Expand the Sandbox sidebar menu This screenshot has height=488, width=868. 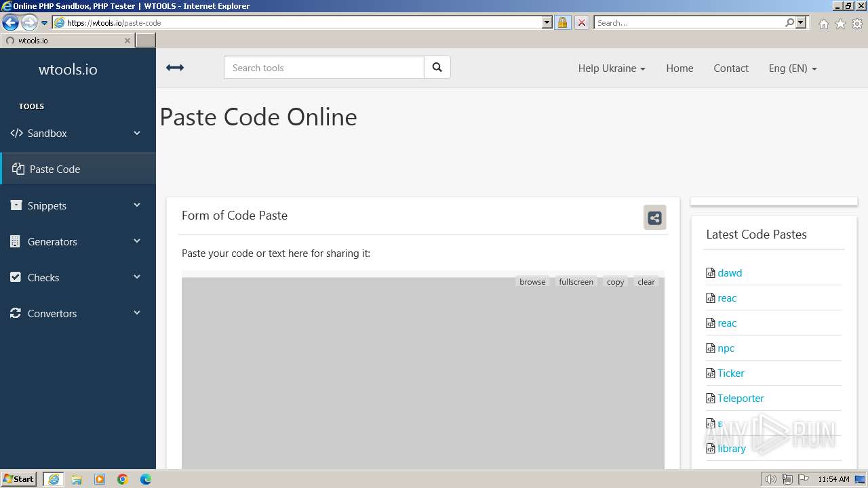coord(78,133)
